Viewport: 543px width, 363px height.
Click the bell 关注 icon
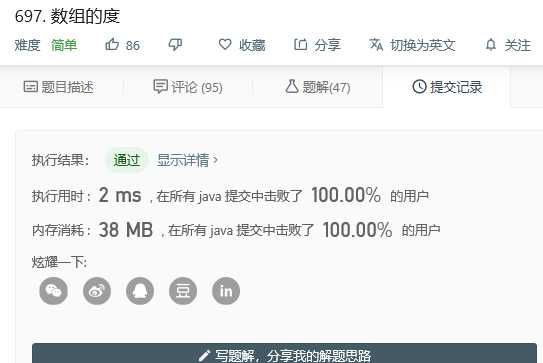pyautogui.click(x=491, y=45)
